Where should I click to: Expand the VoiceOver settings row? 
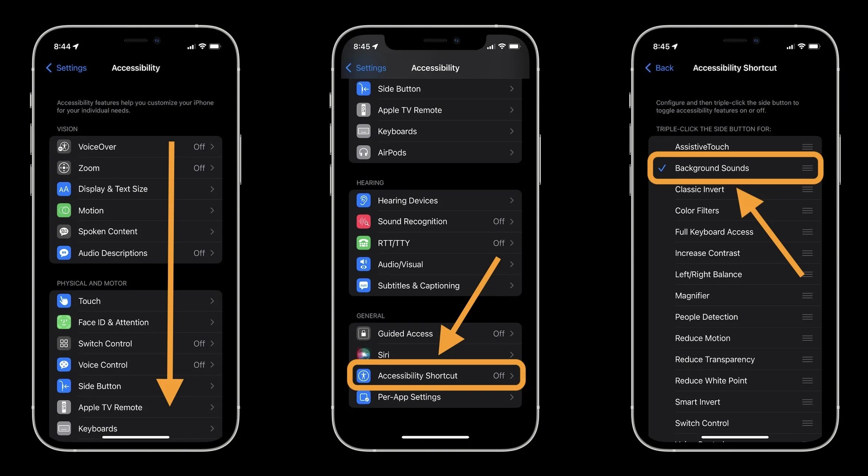pos(135,146)
